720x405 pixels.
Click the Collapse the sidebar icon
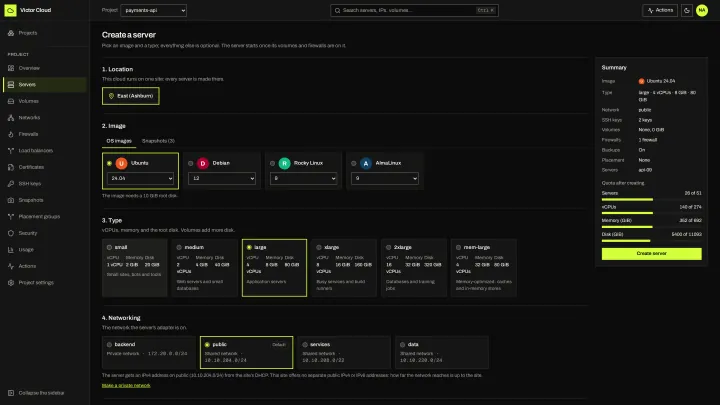(11, 393)
